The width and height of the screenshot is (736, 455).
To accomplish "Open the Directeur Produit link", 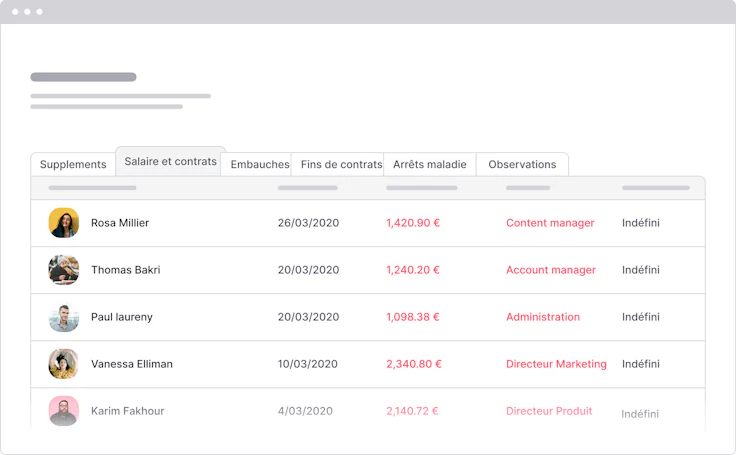I will 549,411.
